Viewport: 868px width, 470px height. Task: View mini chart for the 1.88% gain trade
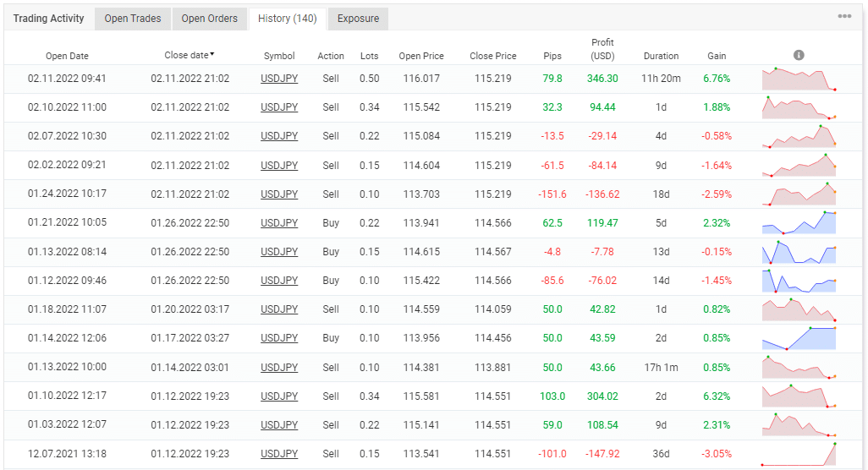pyautogui.click(x=799, y=108)
